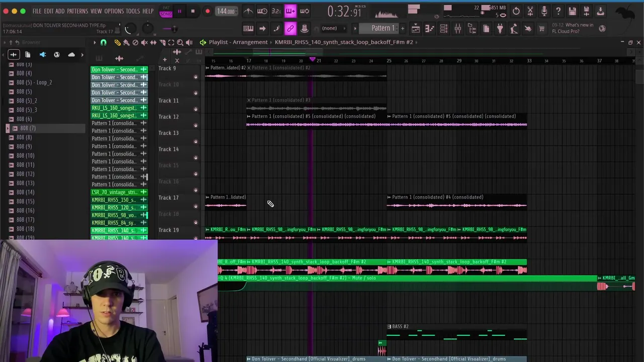Select the browser globe online tab
Image resolution: width=644 pixels, height=362 pixels.
point(56,54)
